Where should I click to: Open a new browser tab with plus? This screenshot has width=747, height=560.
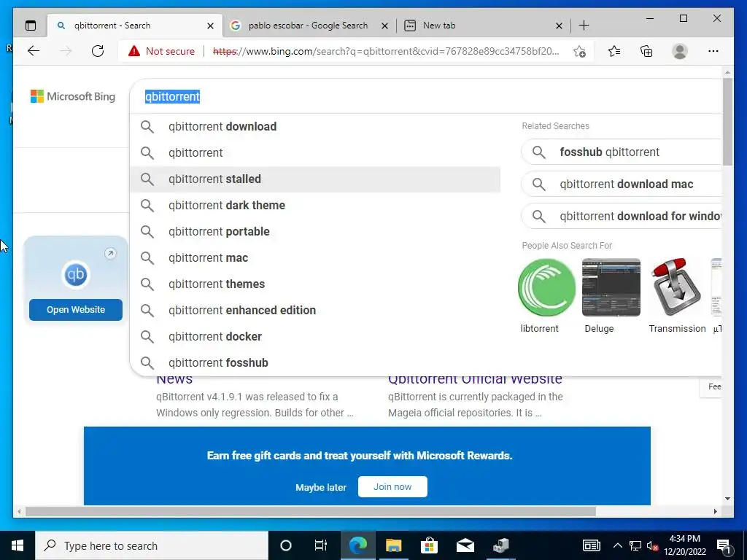(584, 26)
